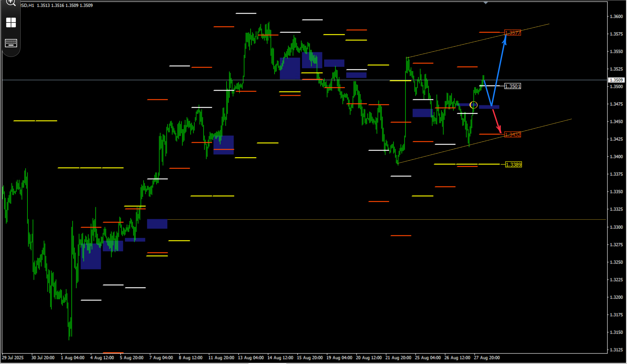Click the orange 1.3577 price label
The height and width of the screenshot is (364, 627).
(x=512, y=33)
